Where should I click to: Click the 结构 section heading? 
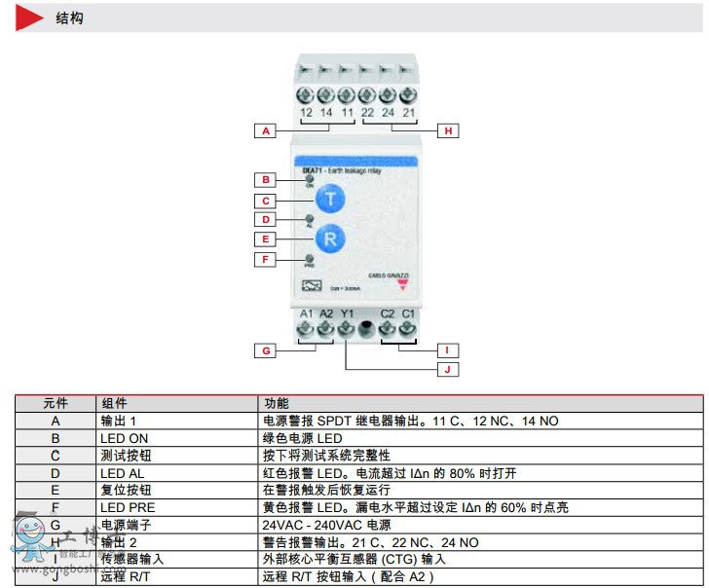pyautogui.click(x=70, y=18)
